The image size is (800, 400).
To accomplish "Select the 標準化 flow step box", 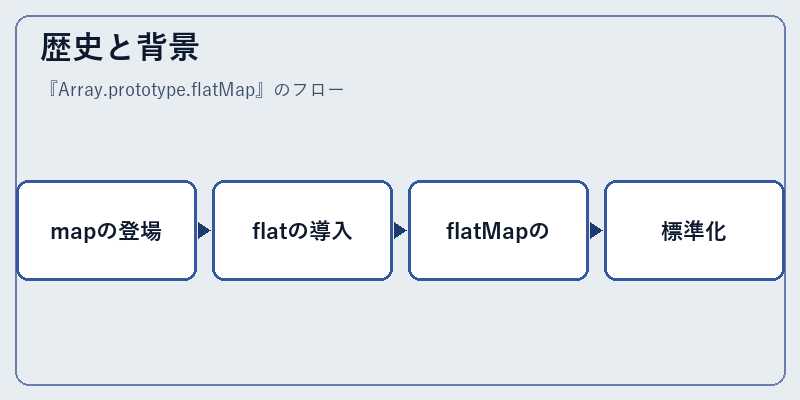I will 694,230.
